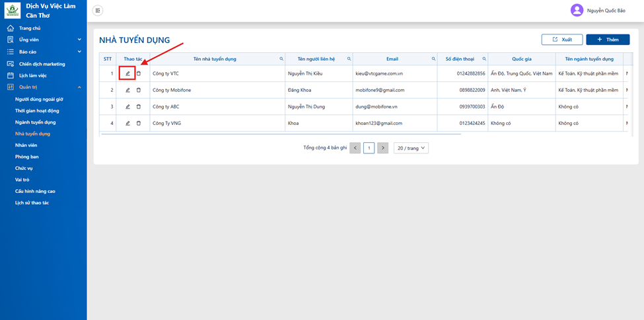
Task: Open Ngành tuyển dụng menu item
Action: (x=35, y=122)
